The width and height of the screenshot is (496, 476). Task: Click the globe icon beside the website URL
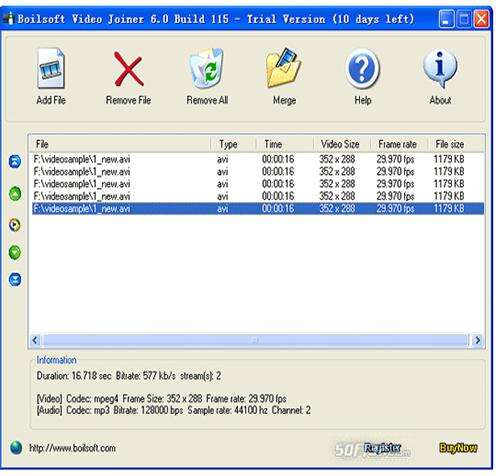pos(16,448)
